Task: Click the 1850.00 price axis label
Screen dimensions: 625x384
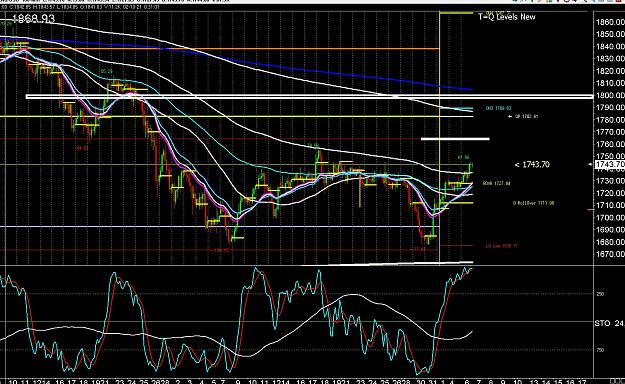Action: (x=610, y=35)
